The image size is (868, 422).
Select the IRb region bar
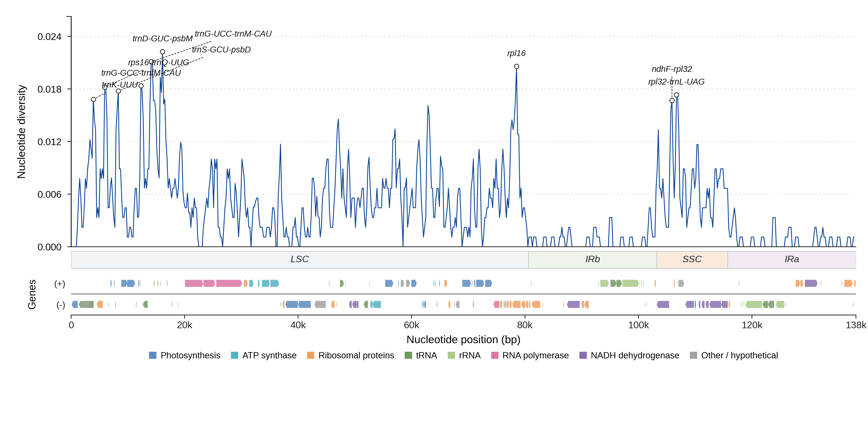[592, 260]
